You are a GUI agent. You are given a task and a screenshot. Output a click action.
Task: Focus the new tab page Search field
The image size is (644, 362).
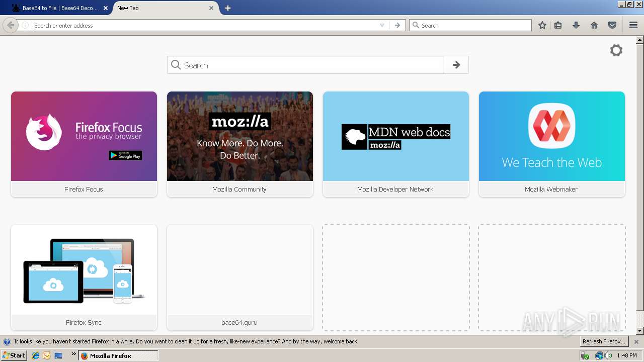click(x=306, y=65)
